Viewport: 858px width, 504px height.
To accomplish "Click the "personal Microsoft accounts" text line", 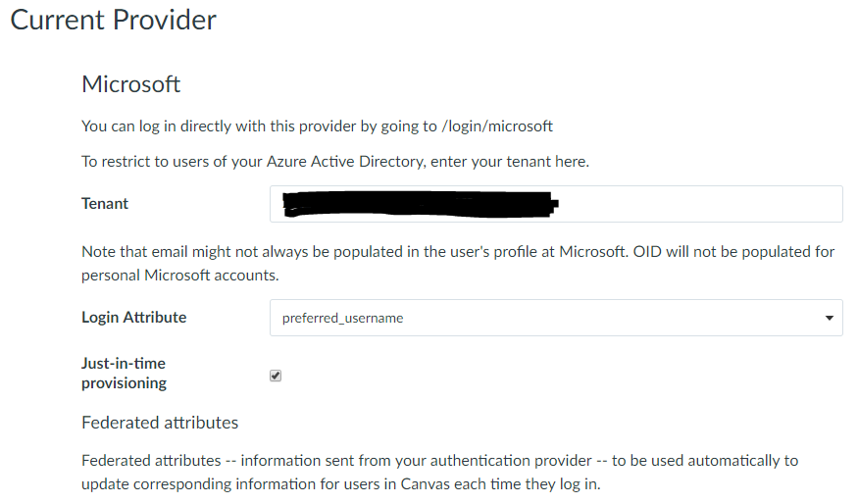I will (179, 276).
